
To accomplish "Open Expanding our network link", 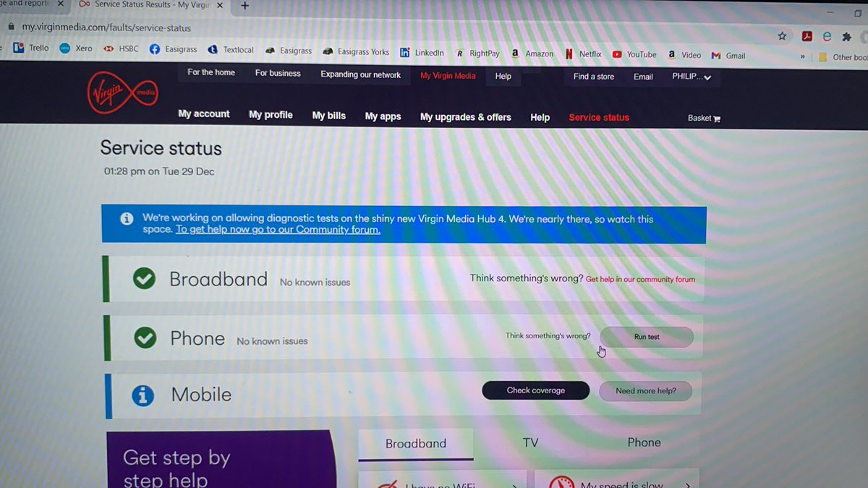I will click(361, 74).
